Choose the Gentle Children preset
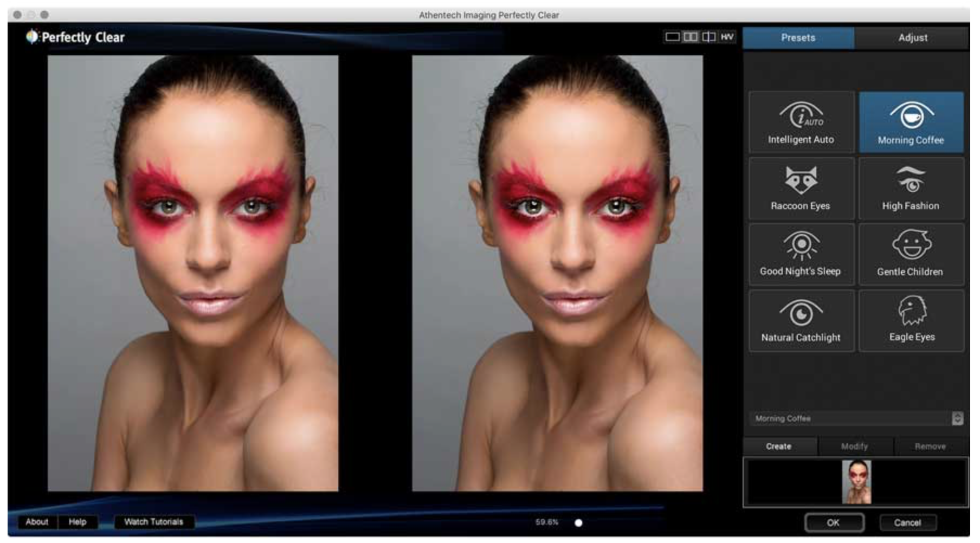 (x=911, y=254)
